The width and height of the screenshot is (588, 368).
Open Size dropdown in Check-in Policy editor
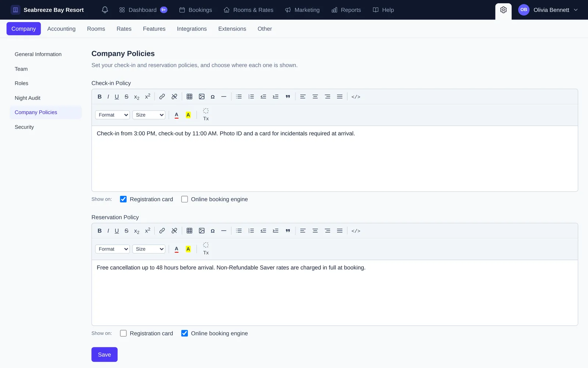[x=149, y=115]
